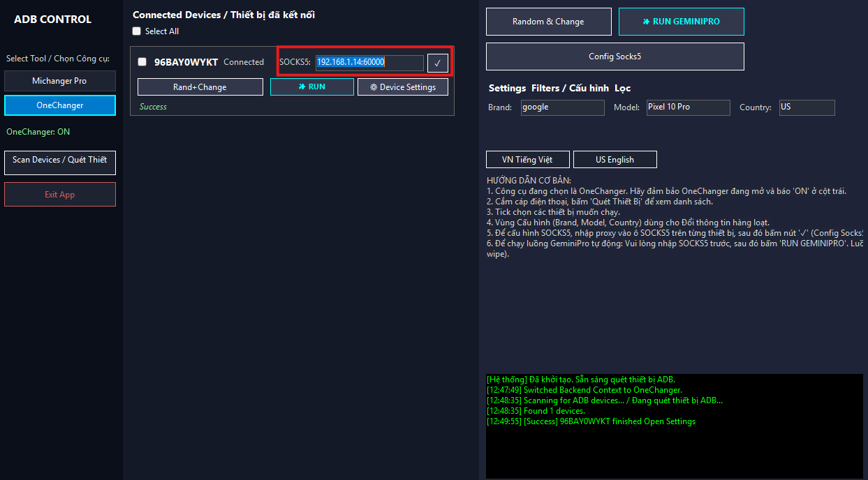Screen dimensions: 868x480
Task: Switch language to US English
Action: 615,160
